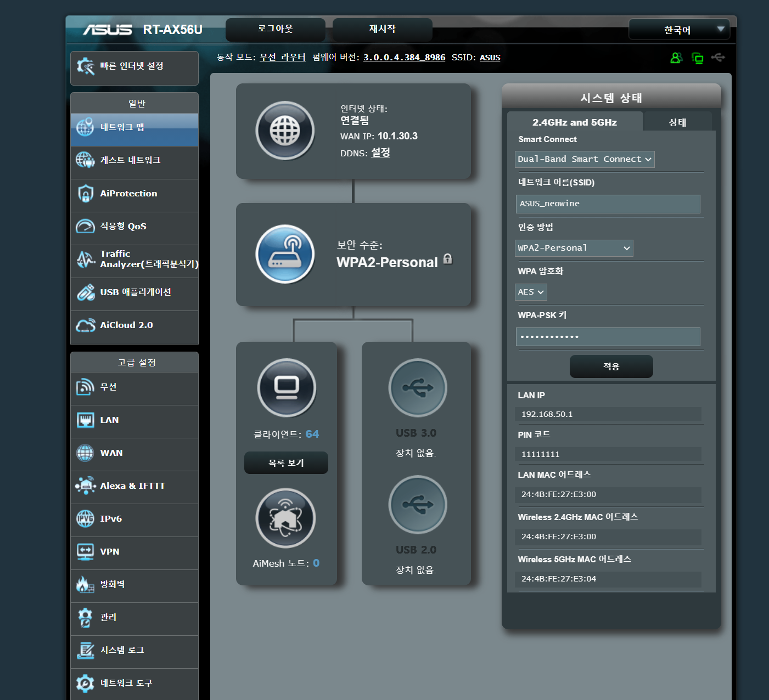Open Smart Connect dropdown Dual-Band Smart Connect
The height and width of the screenshot is (700, 769).
point(585,159)
